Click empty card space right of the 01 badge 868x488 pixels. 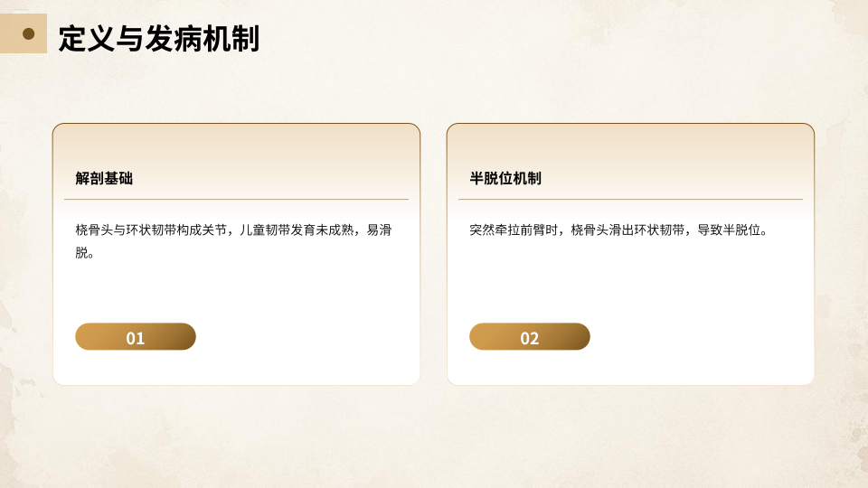click(x=307, y=337)
